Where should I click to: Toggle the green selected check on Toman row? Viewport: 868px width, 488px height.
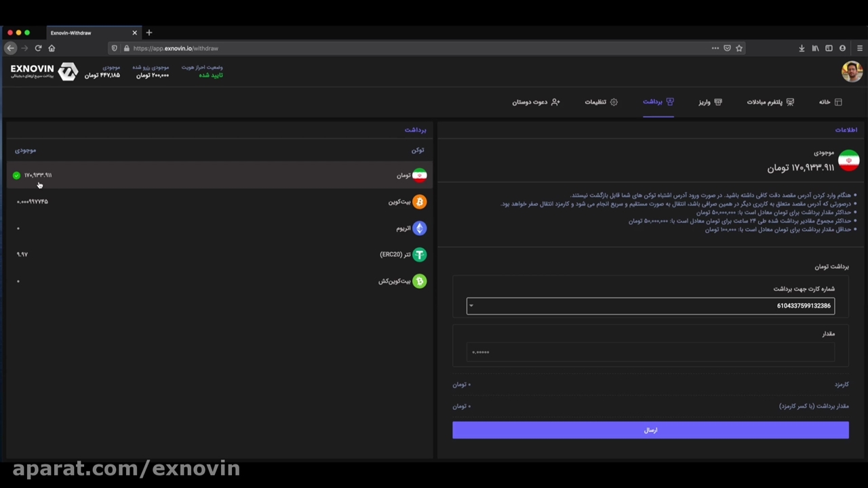(x=16, y=176)
